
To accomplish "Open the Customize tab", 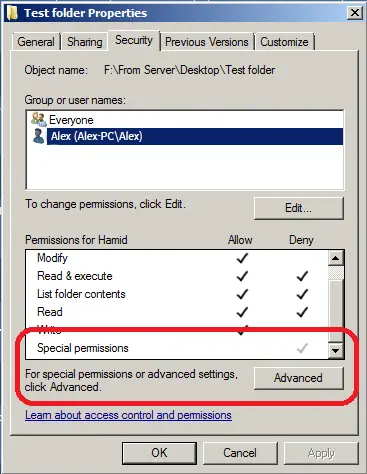I will (x=284, y=42).
